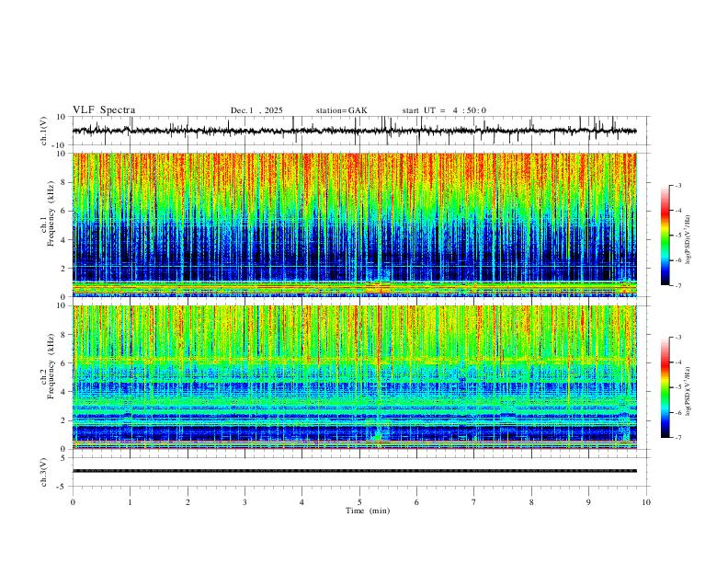The height and width of the screenshot is (563, 728).
Task: Click the "-5" tick on ch.3(V) axis
Action: [63, 487]
